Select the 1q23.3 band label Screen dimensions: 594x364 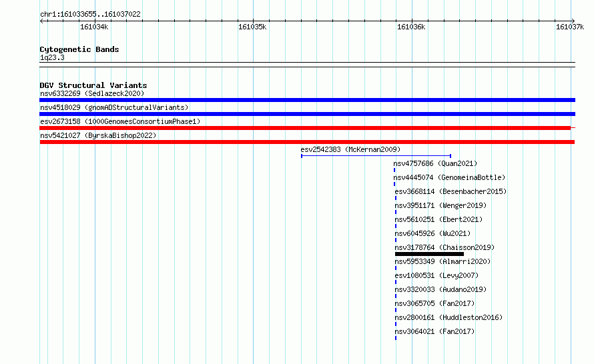52,57
